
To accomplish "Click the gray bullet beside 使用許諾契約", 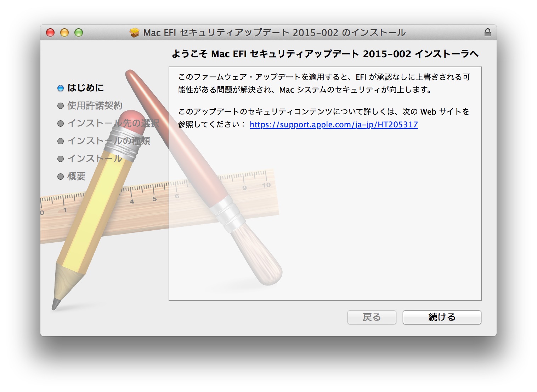I will 61,106.
